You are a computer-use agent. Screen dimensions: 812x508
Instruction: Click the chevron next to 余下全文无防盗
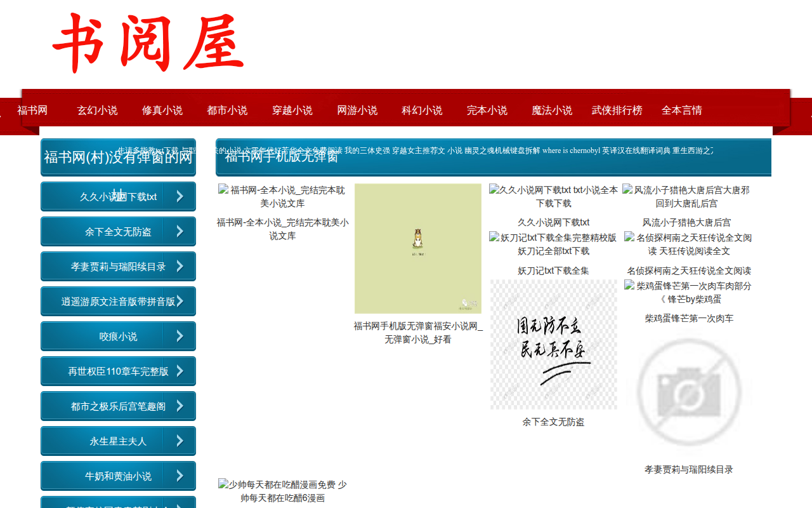coord(180,231)
